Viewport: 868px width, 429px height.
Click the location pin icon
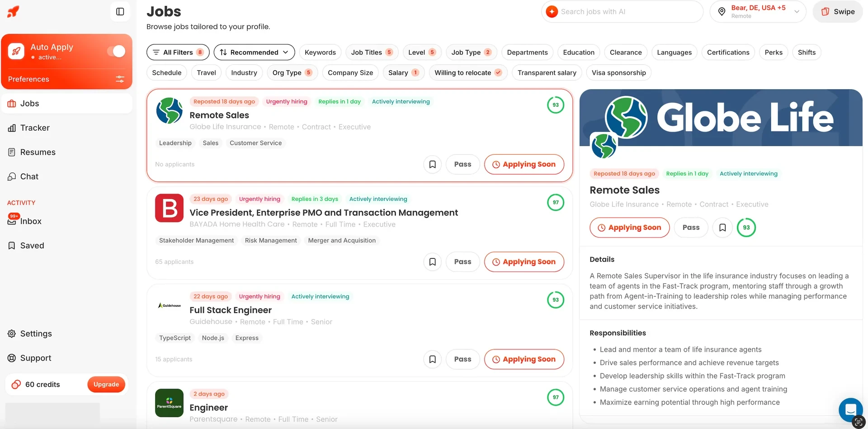(722, 12)
